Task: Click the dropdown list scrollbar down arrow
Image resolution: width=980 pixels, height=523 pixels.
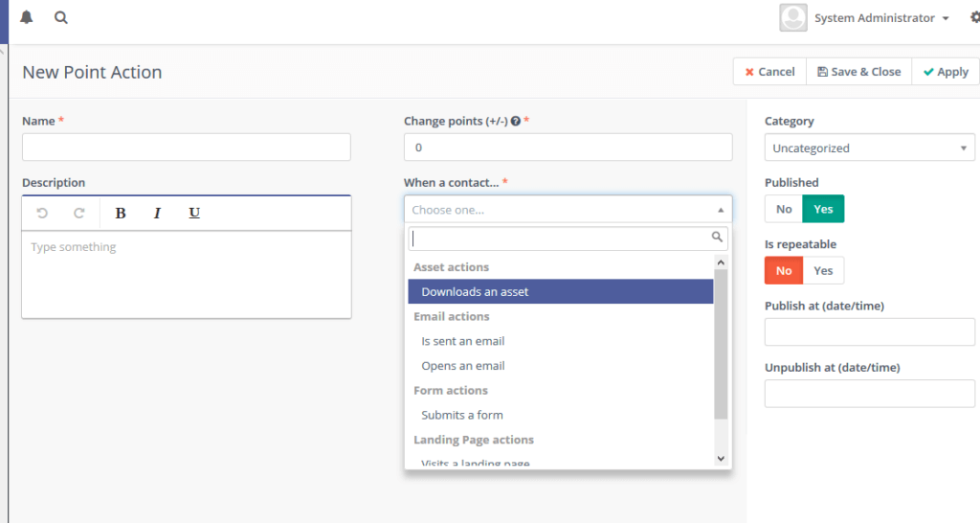Action: (x=722, y=459)
